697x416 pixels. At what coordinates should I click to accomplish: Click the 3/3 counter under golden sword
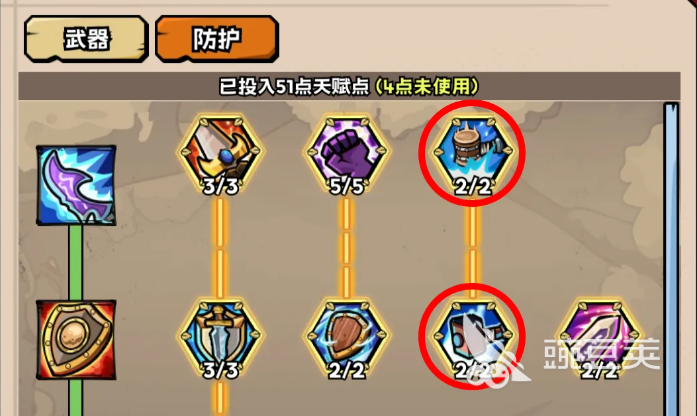coord(220,186)
